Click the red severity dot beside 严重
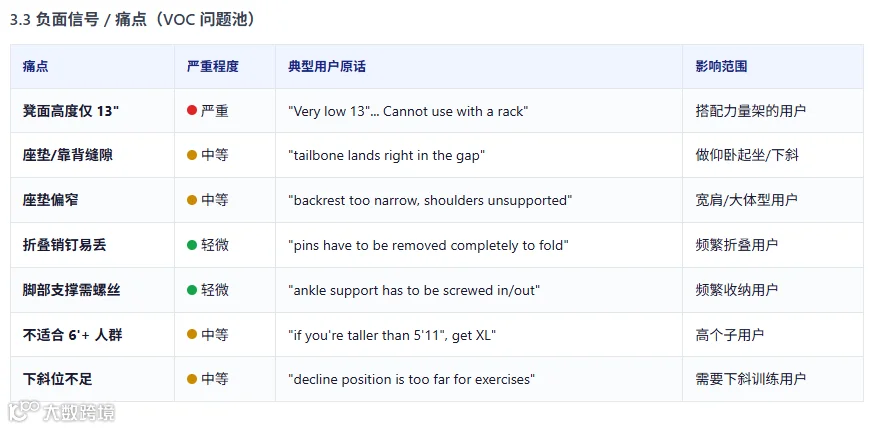The width and height of the screenshot is (875, 429). [192, 110]
